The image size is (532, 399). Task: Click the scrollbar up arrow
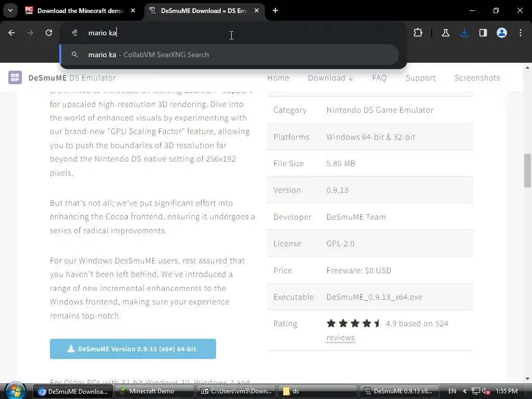tap(527, 68)
